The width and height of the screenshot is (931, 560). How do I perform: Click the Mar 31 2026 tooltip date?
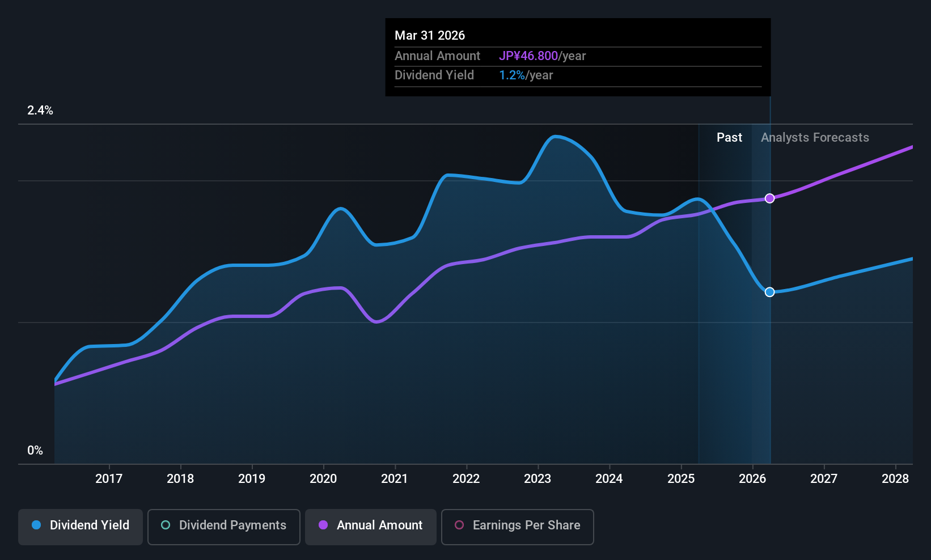pyautogui.click(x=430, y=36)
